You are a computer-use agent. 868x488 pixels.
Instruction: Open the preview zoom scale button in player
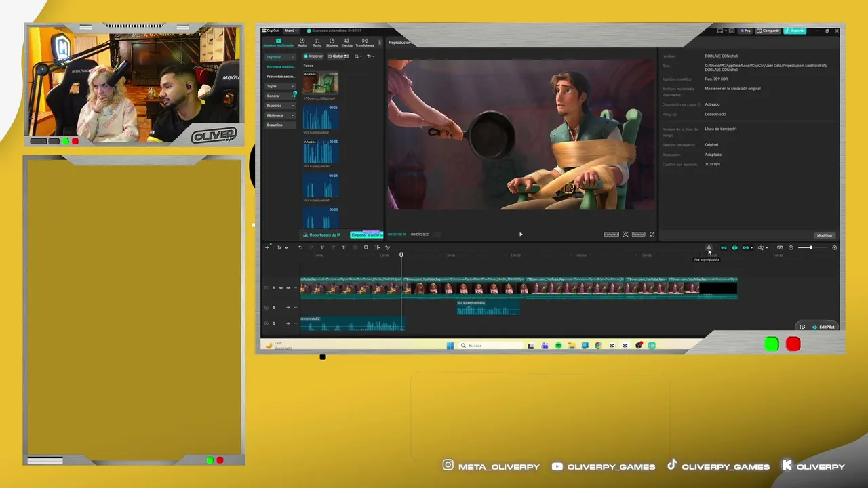tap(611, 235)
